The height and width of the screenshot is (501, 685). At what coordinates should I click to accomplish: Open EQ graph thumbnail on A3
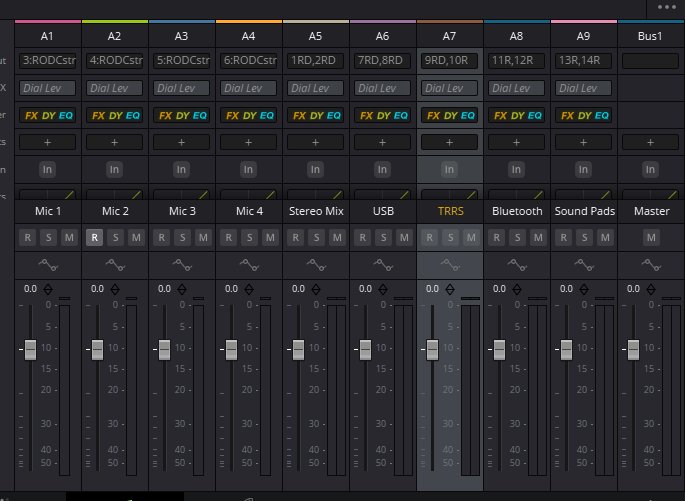pyautogui.click(x=181, y=194)
